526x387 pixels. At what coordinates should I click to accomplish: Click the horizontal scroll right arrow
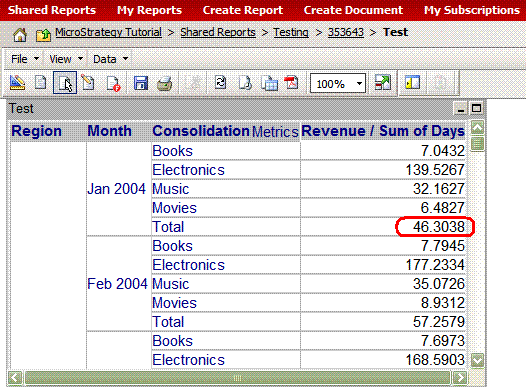[x=460, y=378]
